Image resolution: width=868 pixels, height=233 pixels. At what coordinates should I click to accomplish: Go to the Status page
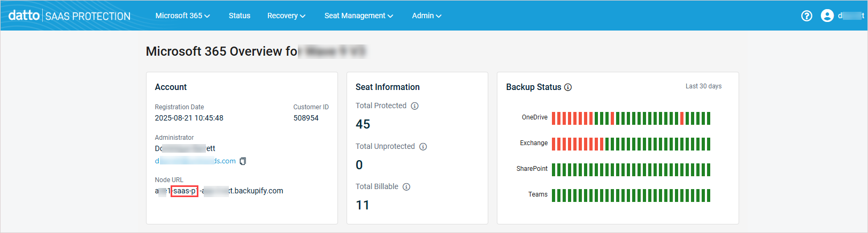pos(239,16)
